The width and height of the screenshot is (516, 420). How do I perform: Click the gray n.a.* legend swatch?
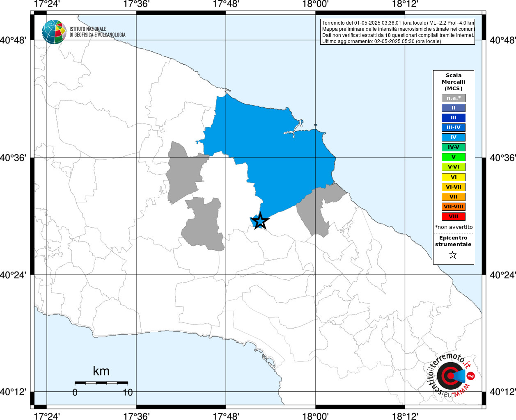[454, 98]
